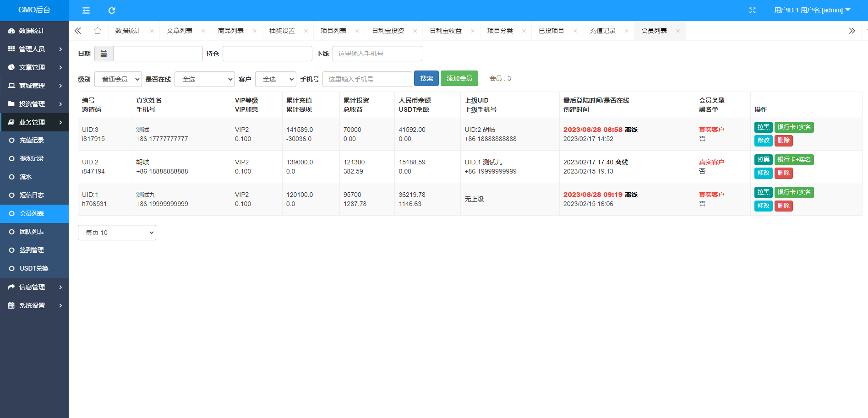Image resolution: width=868 pixels, height=418 pixels.
Task: Enter fullscreen mode from the top bar
Action: (752, 10)
